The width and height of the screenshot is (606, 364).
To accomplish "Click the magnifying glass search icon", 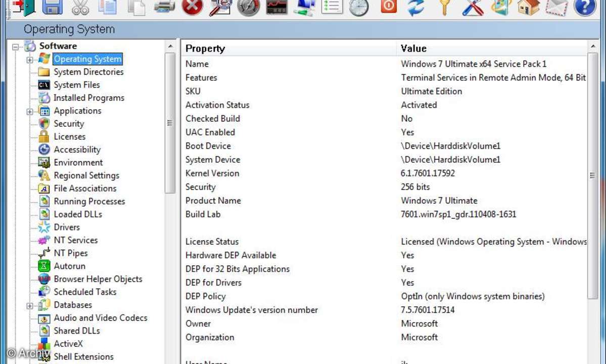I will (220, 7).
